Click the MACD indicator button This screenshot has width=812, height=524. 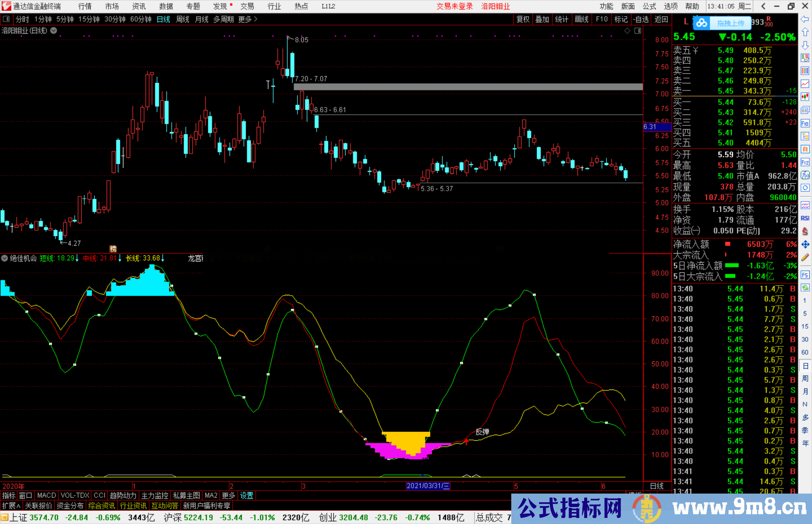[x=46, y=495]
